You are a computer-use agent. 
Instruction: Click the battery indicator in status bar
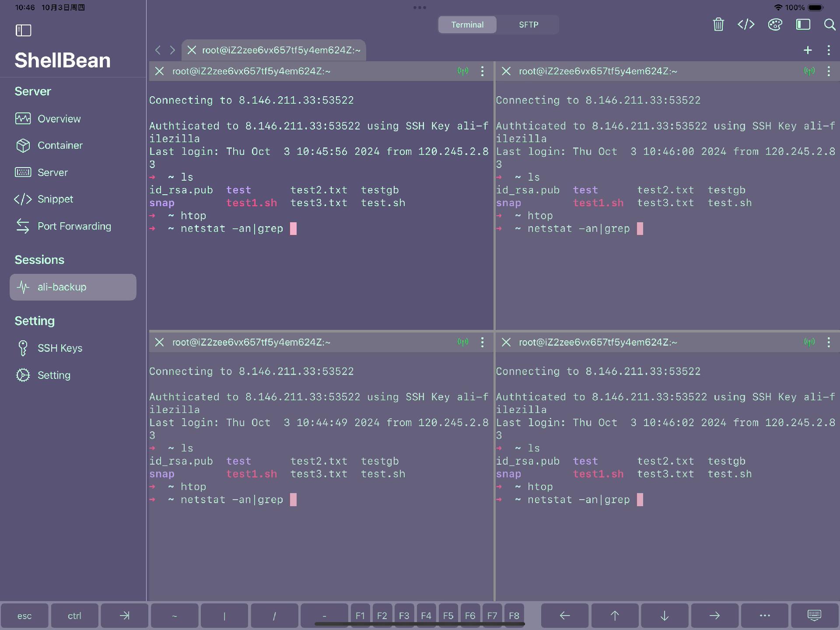tap(815, 7)
